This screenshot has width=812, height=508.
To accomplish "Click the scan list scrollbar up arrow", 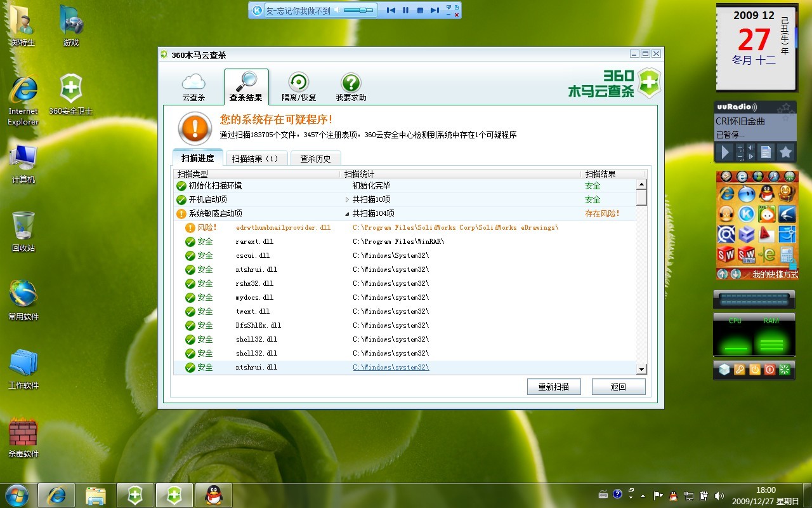I will click(641, 184).
